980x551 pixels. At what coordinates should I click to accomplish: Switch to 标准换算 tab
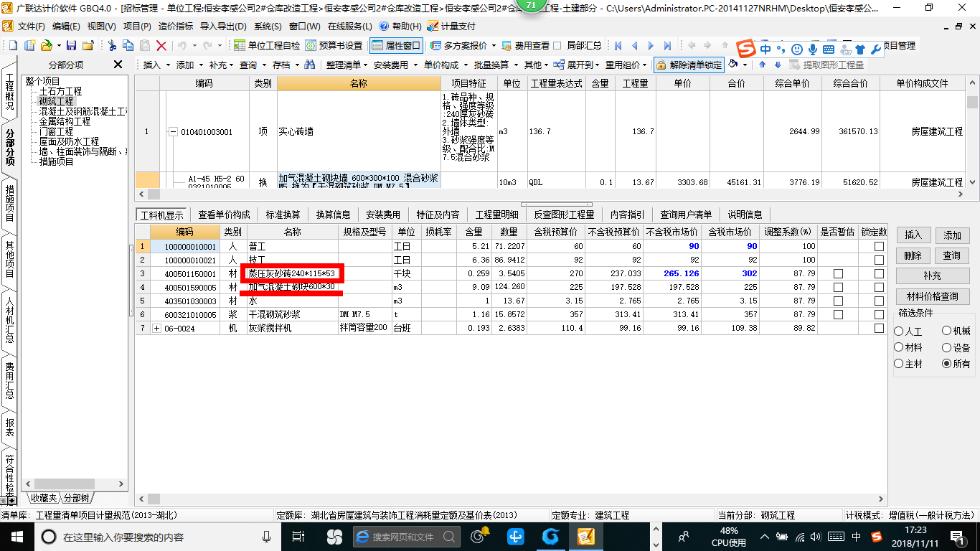click(x=283, y=215)
